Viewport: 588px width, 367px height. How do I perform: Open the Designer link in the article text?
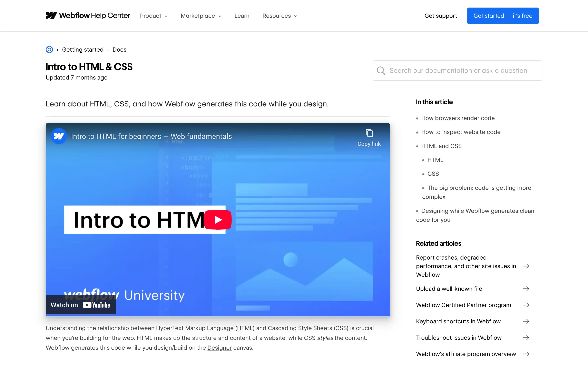(219, 348)
